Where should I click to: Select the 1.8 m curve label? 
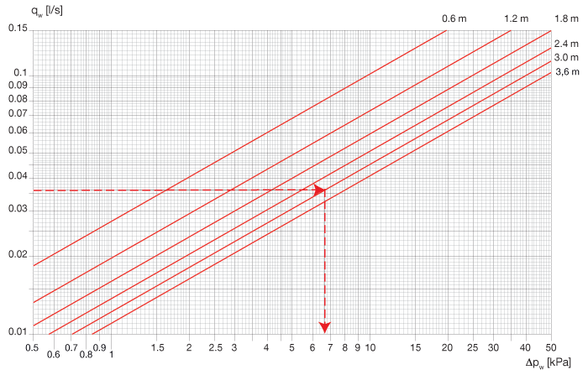(567, 18)
